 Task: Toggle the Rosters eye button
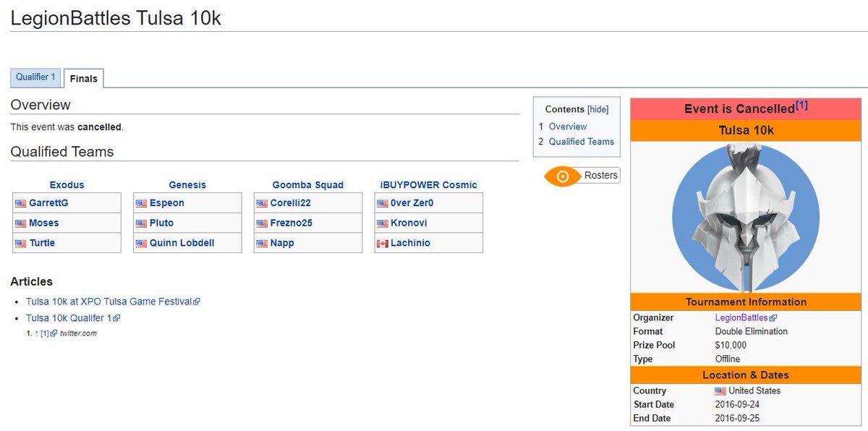(582, 176)
